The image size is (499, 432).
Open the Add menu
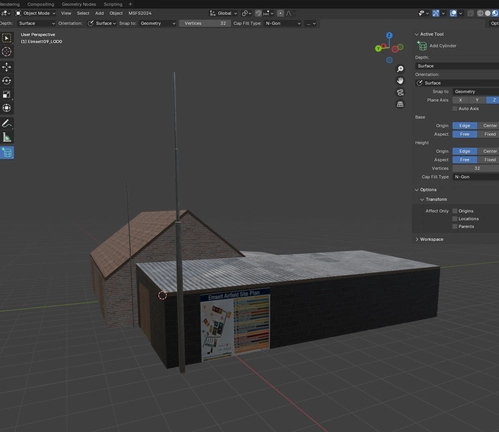pyautogui.click(x=99, y=13)
